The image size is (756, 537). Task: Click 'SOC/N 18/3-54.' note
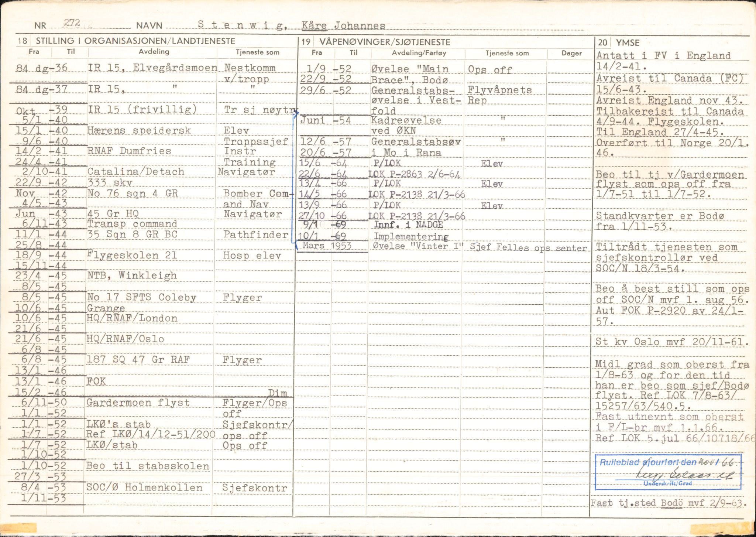[640, 268]
